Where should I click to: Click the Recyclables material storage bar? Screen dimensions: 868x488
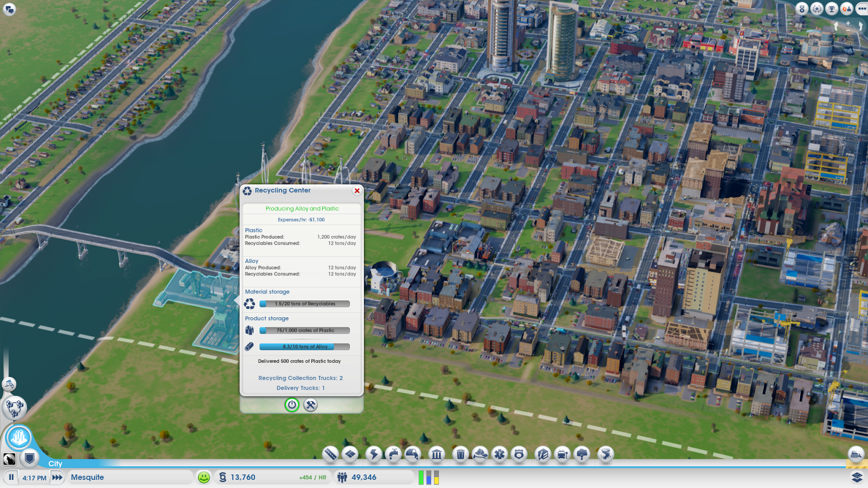[x=305, y=304]
